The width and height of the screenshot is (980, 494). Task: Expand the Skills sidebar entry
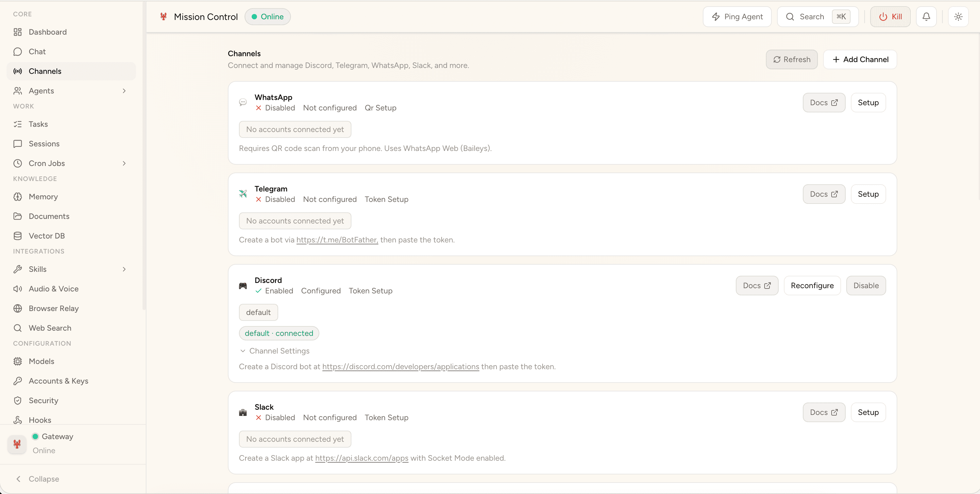pos(124,269)
